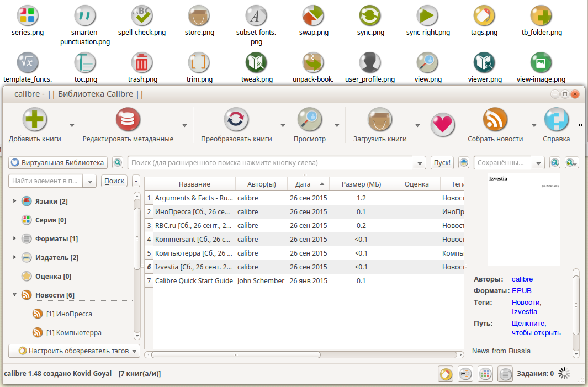Collapse the Новости [6] tree node
The image size is (588, 387).
click(x=14, y=295)
